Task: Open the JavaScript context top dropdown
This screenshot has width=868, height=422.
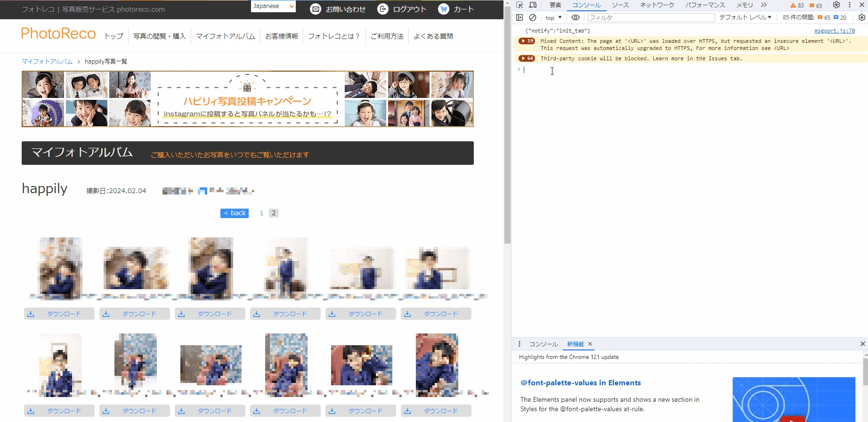Action: (x=553, y=17)
